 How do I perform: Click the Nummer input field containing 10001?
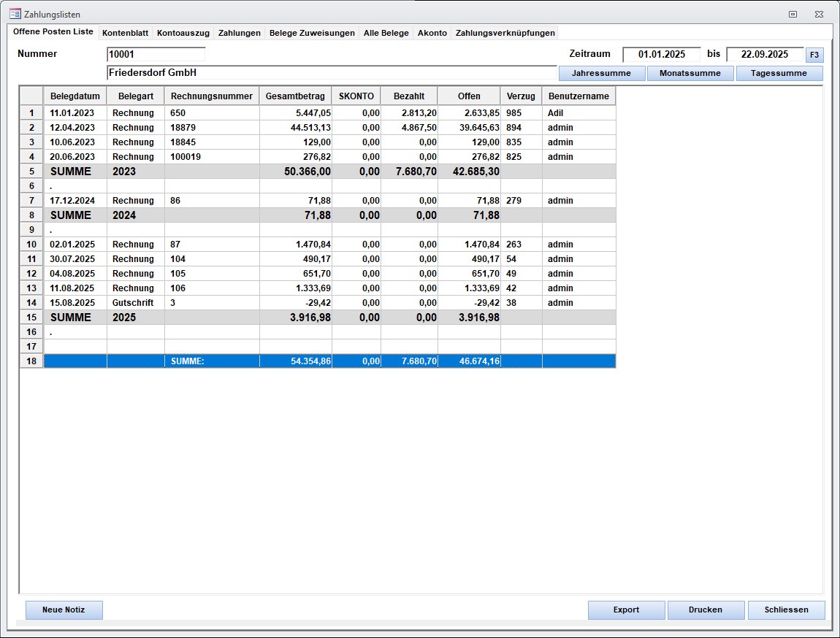pos(156,54)
